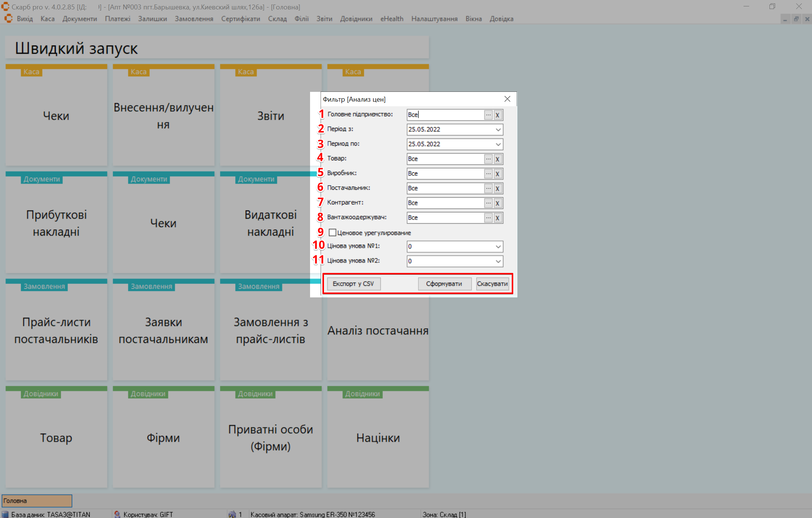Click browse (...) for Головне підприємство
This screenshot has width=812, height=518.
pyautogui.click(x=488, y=115)
